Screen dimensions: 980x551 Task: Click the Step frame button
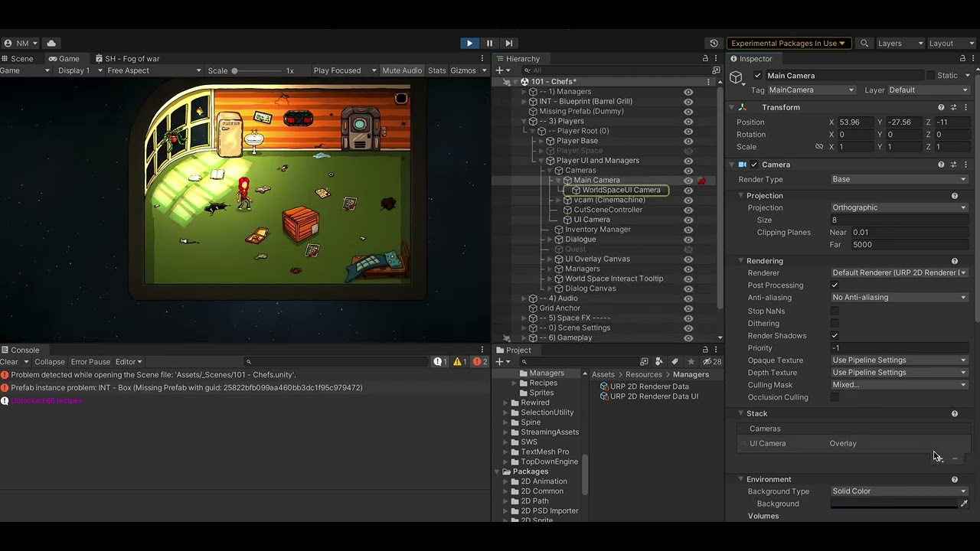(x=508, y=44)
